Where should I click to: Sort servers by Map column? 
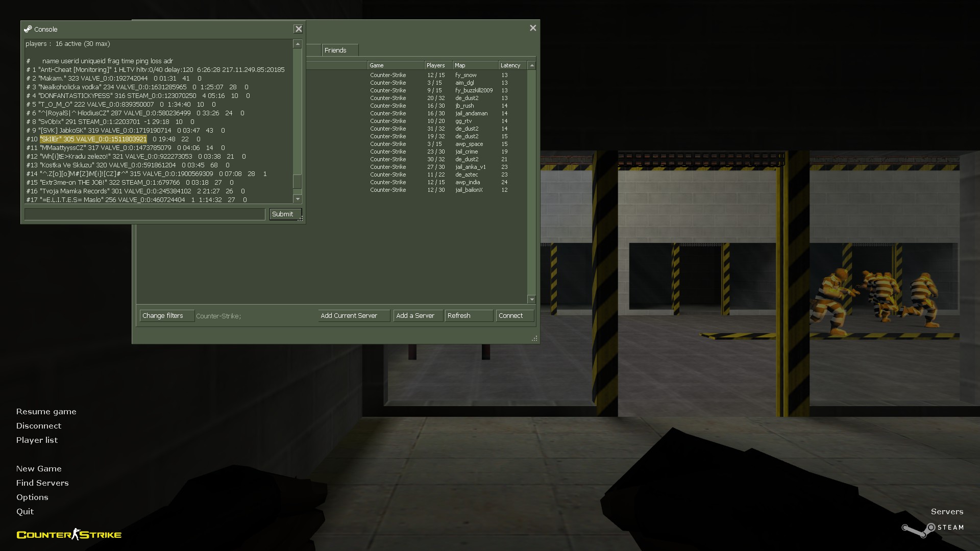click(475, 65)
